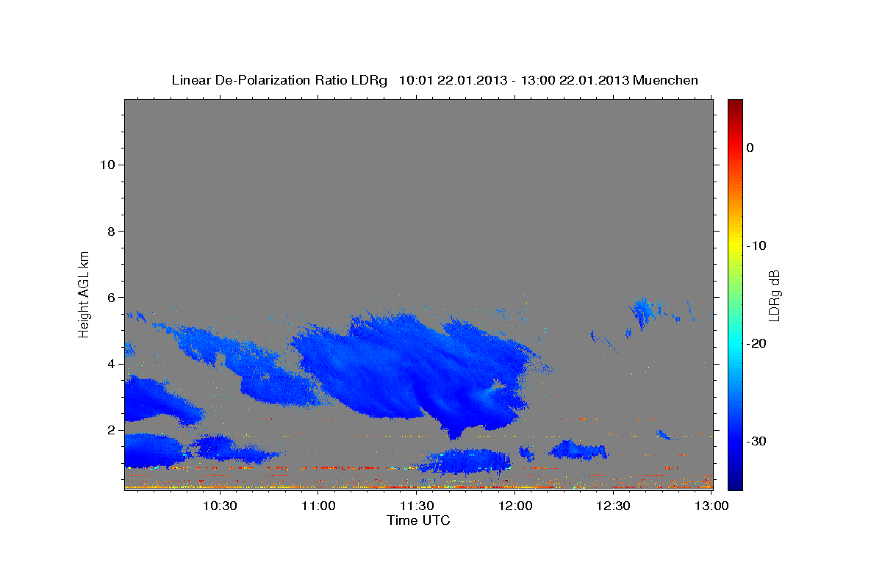Click the colorbar label '-10'
This screenshot has height=588, width=882.
coord(757,245)
